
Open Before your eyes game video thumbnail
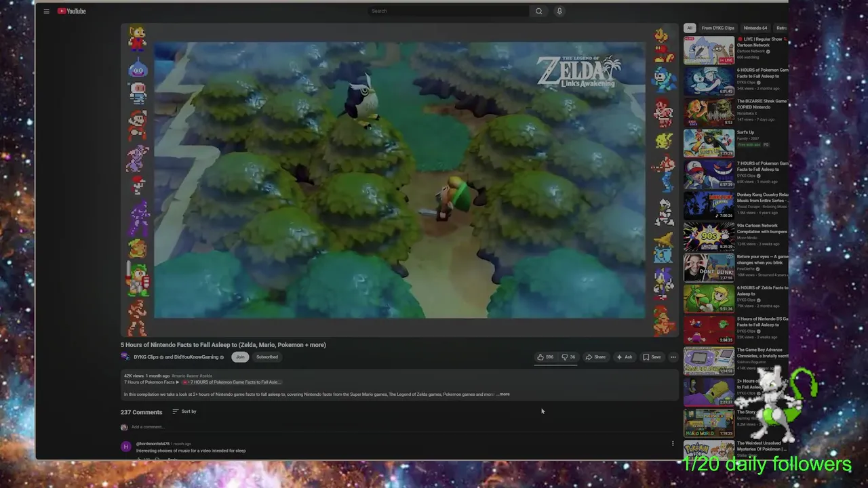point(709,268)
